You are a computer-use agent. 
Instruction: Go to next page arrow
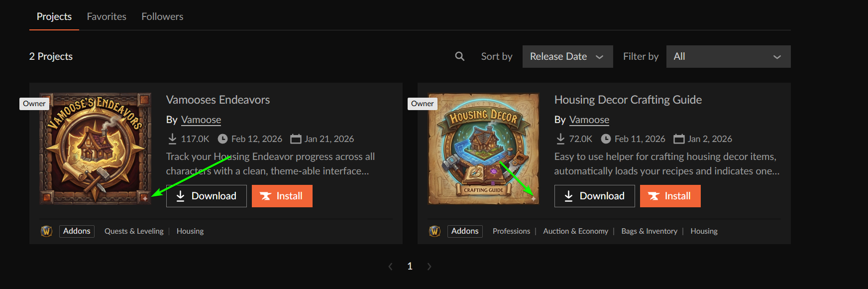pyautogui.click(x=429, y=267)
